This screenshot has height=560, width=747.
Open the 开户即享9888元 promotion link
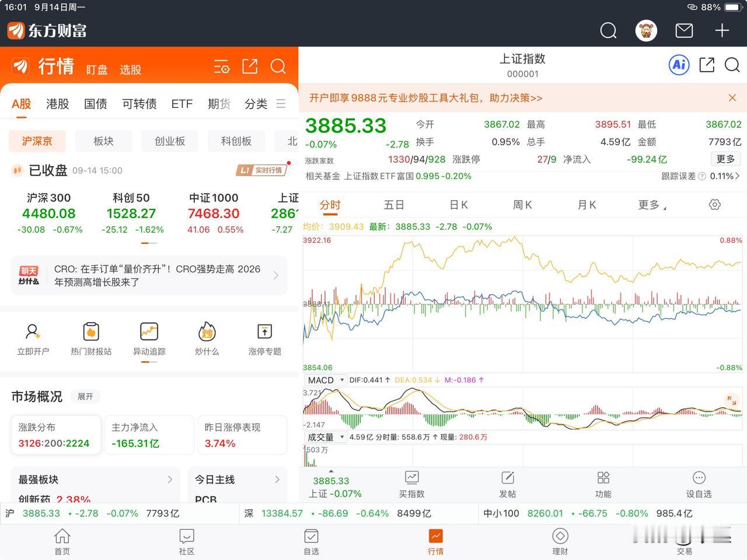pyautogui.click(x=426, y=98)
